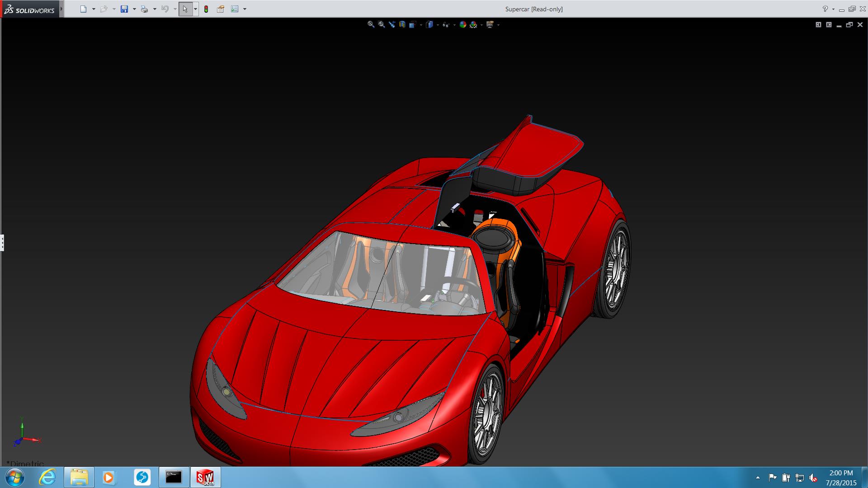Open SolidWorks 2015 in the taskbar
868x488 pixels.
[205, 477]
